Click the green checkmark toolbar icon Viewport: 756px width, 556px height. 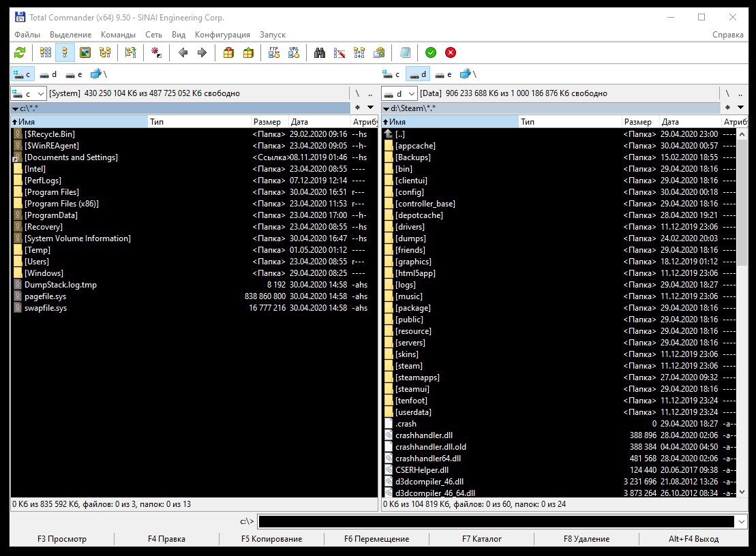431,52
